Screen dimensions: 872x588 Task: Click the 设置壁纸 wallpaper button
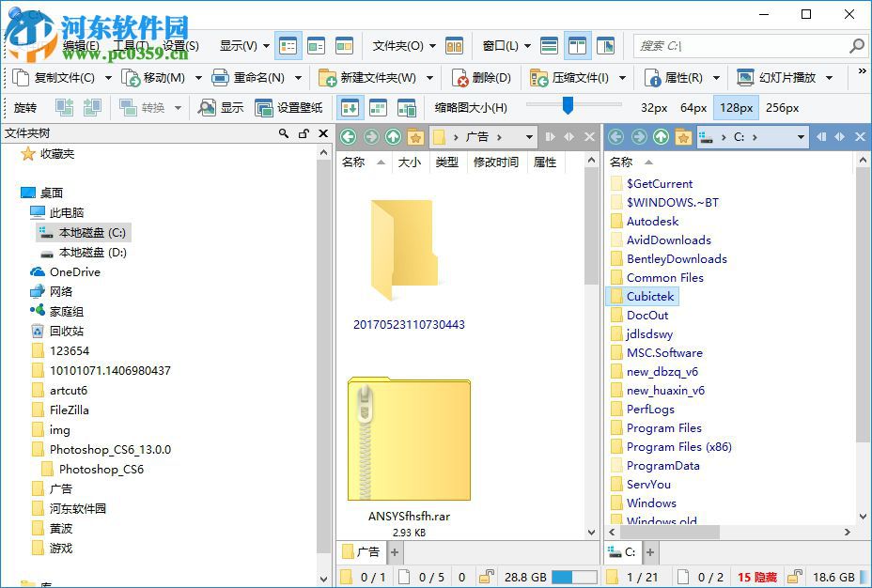pyautogui.click(x=289, y=108)
